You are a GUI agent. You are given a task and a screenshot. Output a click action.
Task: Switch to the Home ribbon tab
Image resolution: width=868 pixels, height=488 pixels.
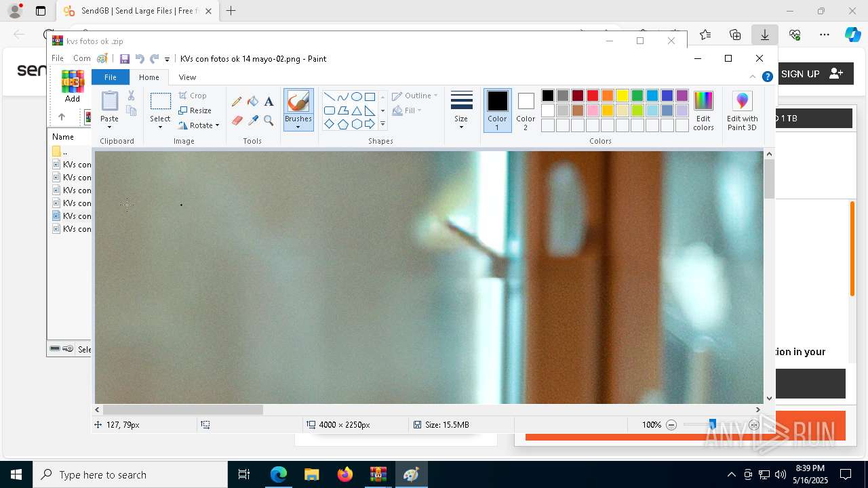pyautogui.click(x=149, y=77)
